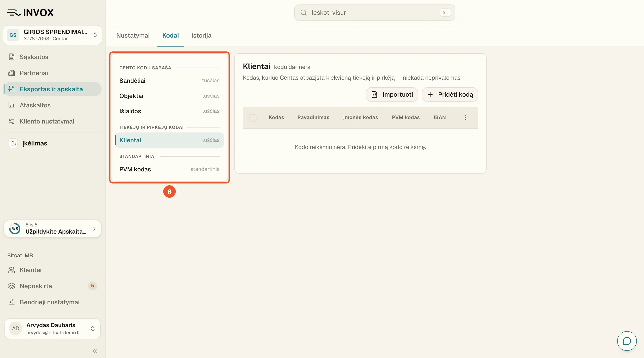Select the Sandėliai code list

(169, 81)
